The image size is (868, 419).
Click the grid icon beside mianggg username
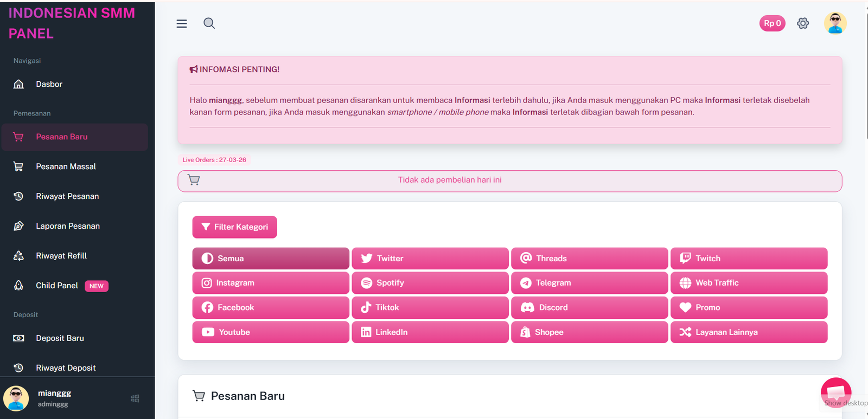[135, 398]
